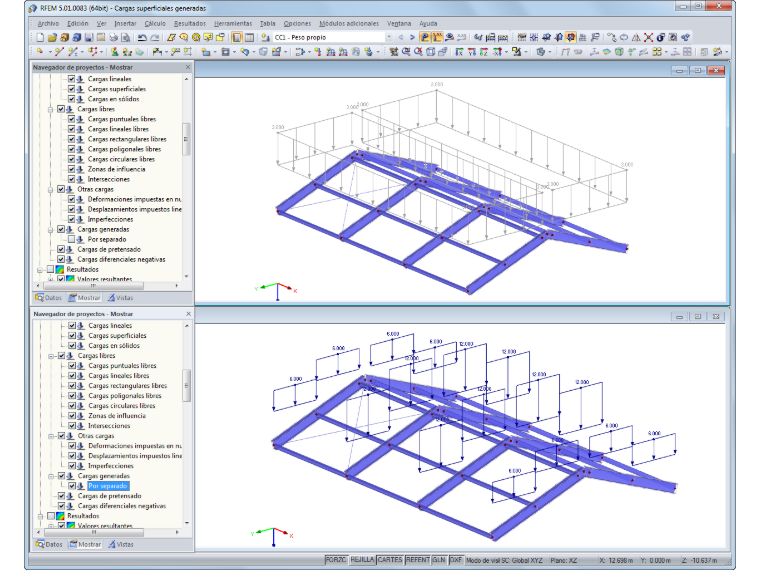Toggle DXF button in status bar

(456, 560)
